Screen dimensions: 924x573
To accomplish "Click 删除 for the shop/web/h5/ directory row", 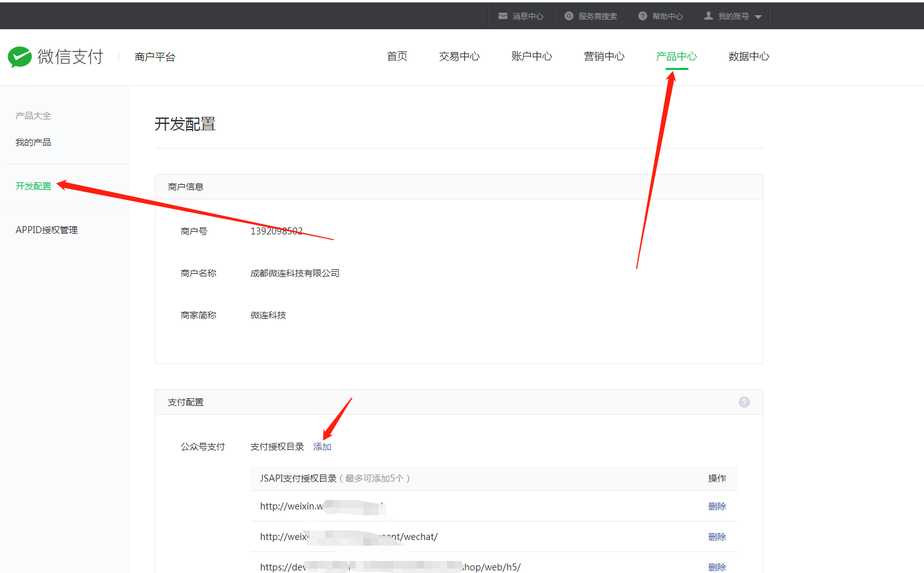I will 717,567.
